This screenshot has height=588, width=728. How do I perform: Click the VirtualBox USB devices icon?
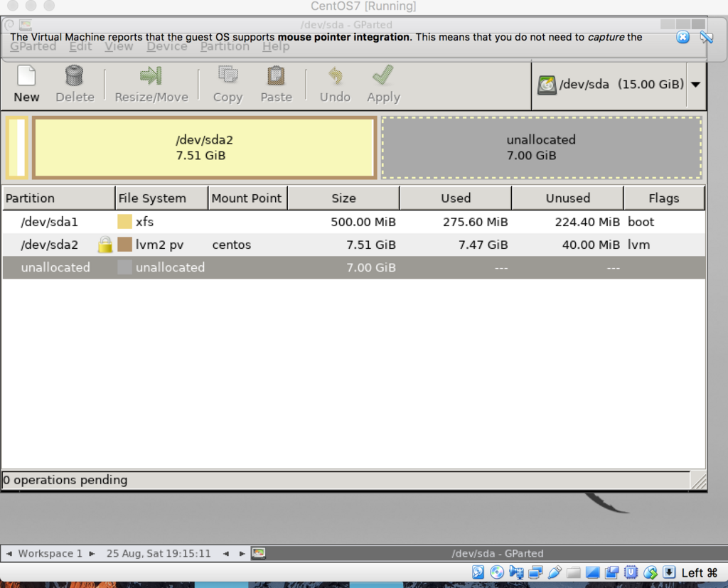[555, 572]
